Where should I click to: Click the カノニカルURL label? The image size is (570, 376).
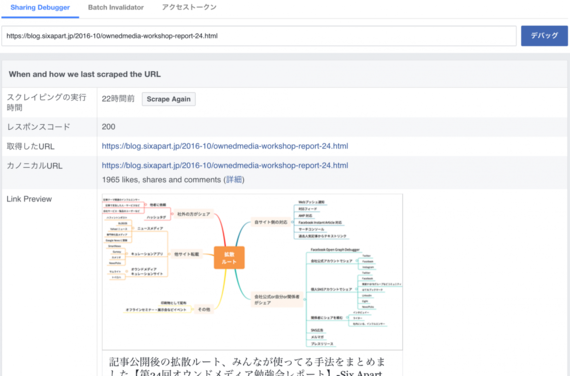pos(35,166)
